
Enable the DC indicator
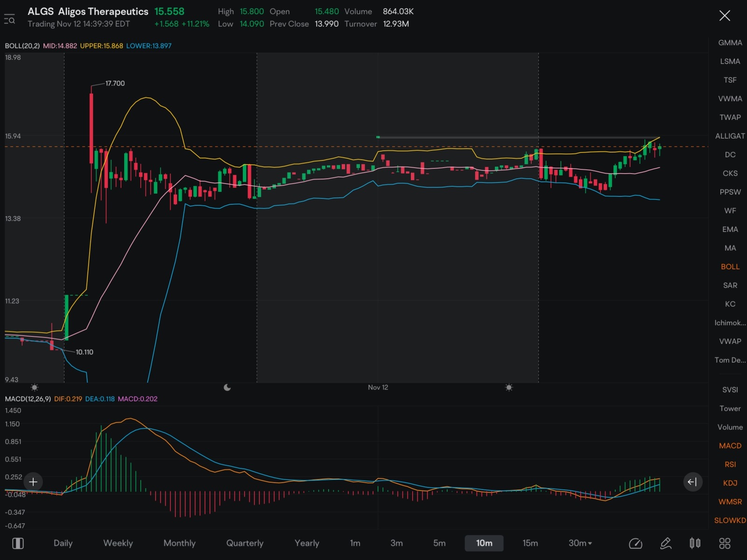click(x=730, y=154)
